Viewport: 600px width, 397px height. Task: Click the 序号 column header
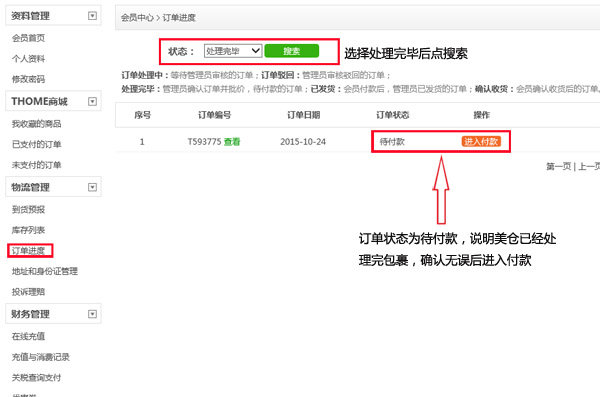(142, 115)
